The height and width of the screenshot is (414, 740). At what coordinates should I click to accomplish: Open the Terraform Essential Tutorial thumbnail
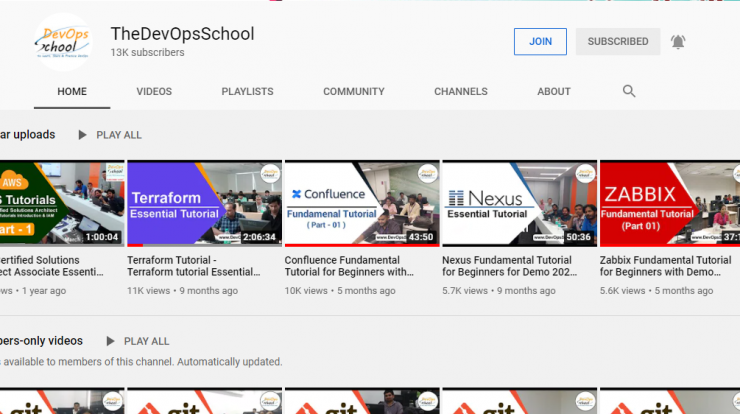[204, 203]
